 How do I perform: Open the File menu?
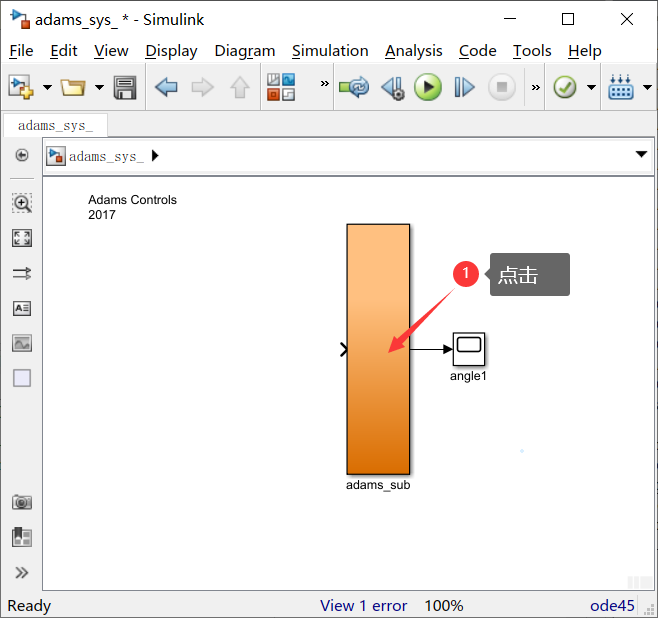(x=21, y=51)
